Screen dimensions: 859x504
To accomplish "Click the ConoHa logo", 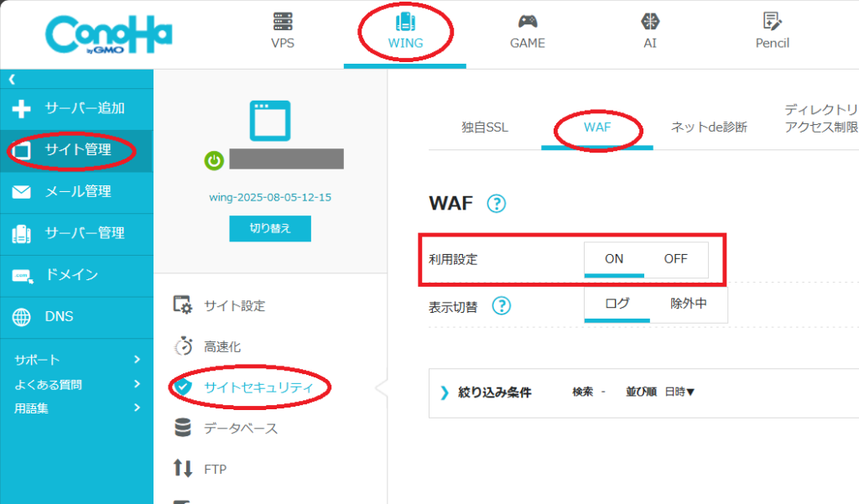I will (109, 35).
